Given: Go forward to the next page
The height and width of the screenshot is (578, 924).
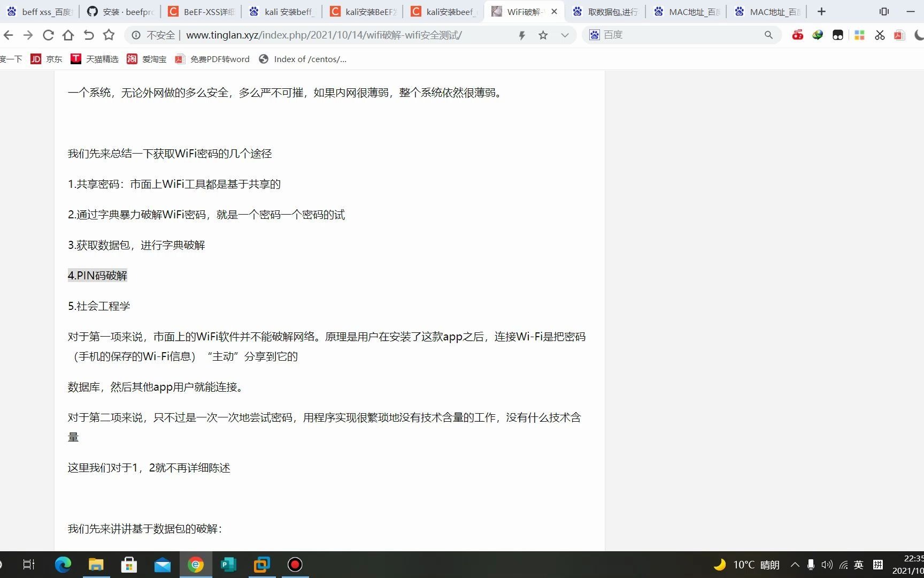Looking at the screenshot, I should tap(28, 35).
